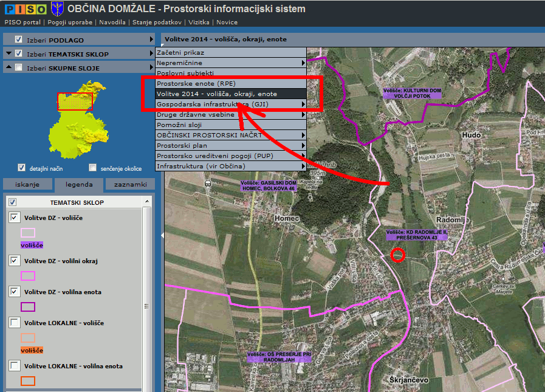
Task: Switch to the zaznamki tab
Action: [x=130, y=185]
